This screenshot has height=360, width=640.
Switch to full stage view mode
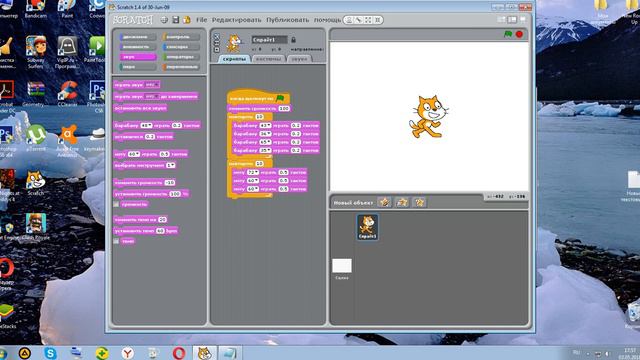(512, 20)
